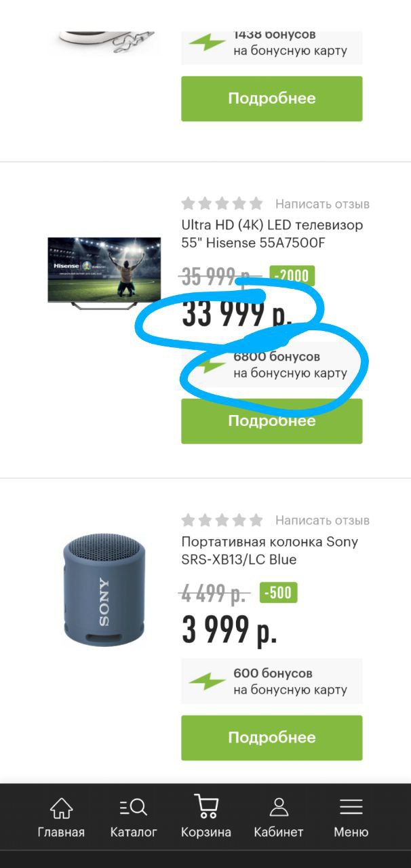Rate the Sony speaker with the first star

coord(189,520)
